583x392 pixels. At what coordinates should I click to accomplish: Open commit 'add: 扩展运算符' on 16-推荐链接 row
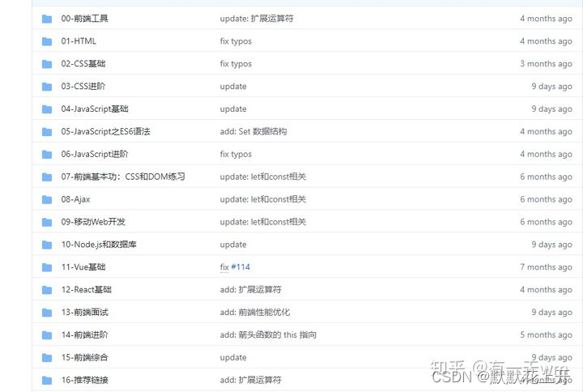tap(250, 380)
